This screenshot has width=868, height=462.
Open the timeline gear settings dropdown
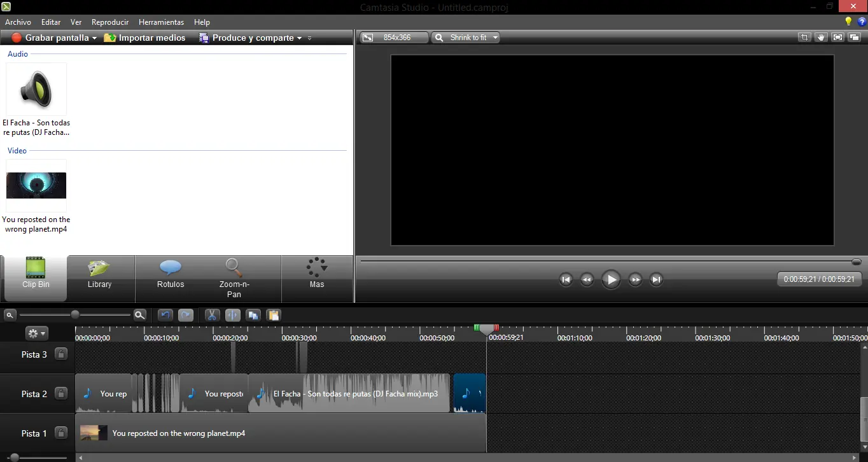(36, 333)
